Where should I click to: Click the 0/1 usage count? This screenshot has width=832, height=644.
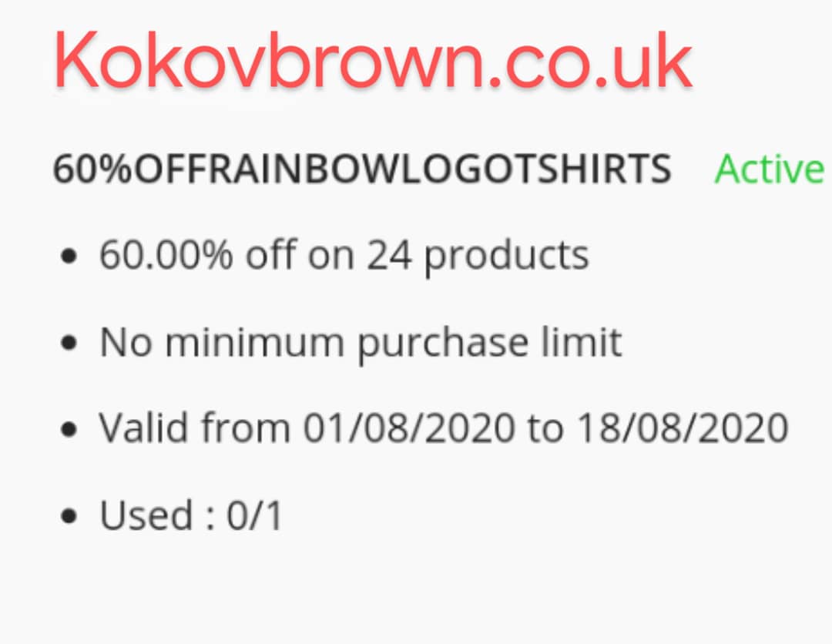point(255,515)
